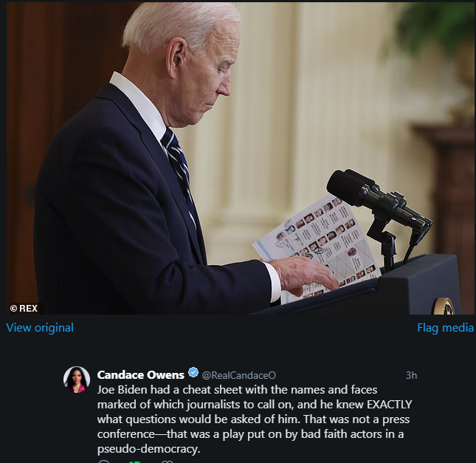Select the Candace Owens display name
476x463 pixels.
pos(140,375)
